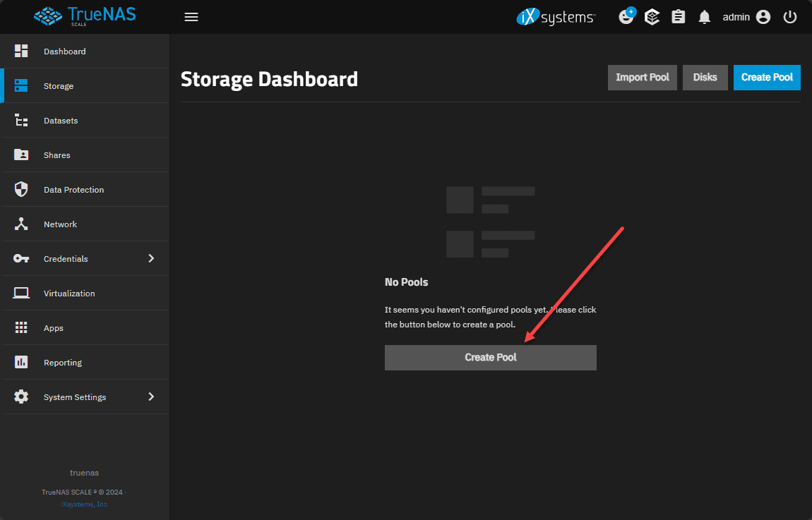Open the Disks view
Image resolution: width=812 pixels, height=520 pixels.
(705, 77)
